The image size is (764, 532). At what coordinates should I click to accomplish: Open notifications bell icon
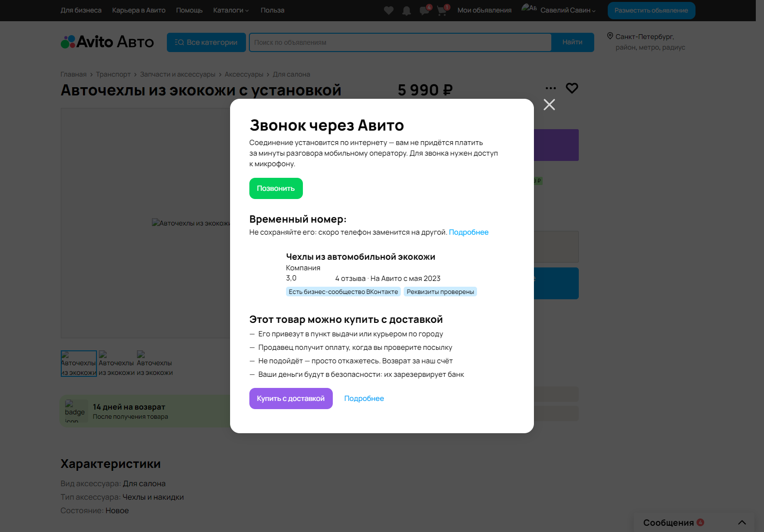pyautogui.click(x=407, y=11)
